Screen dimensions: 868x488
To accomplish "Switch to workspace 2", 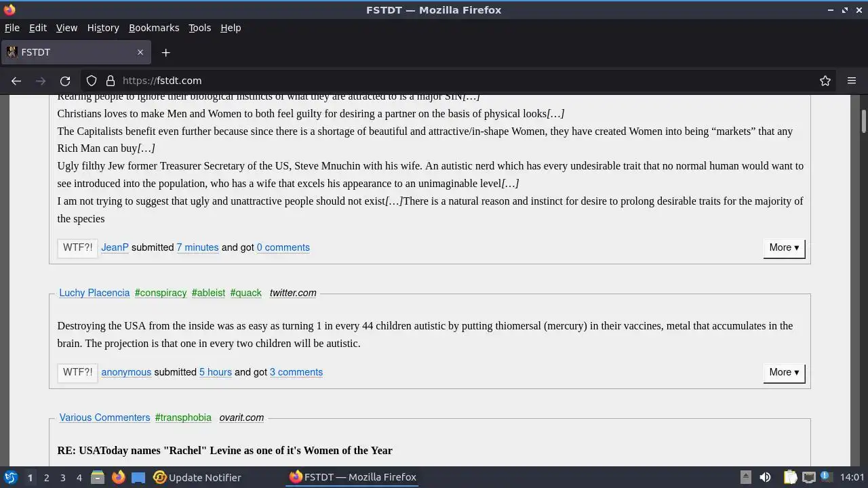I will [46, 478].
